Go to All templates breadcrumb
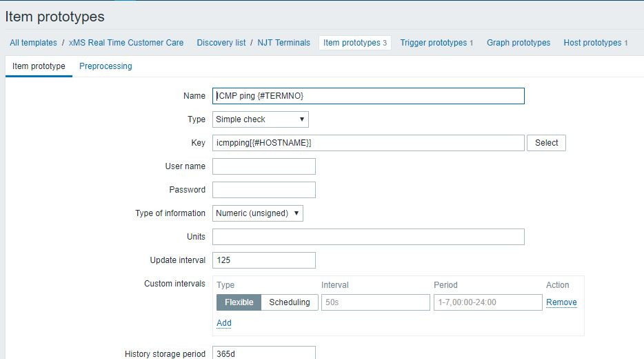 tap(33, 43)
